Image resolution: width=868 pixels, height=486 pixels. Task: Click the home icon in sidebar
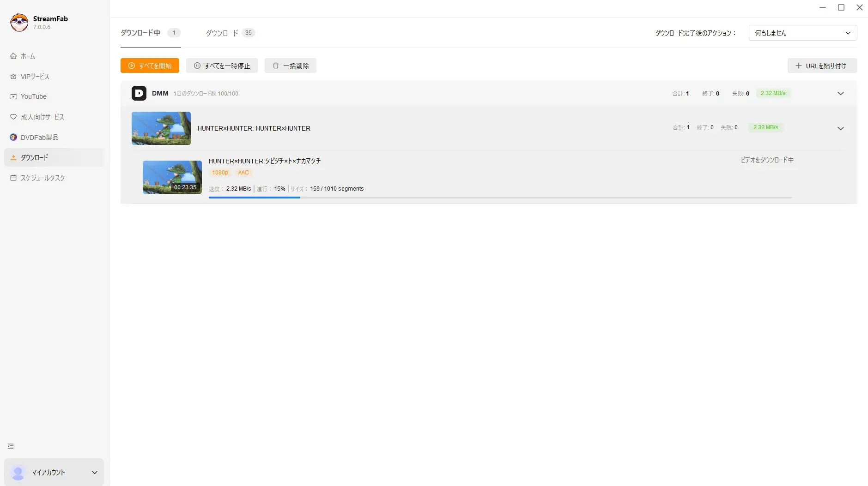[x=13, y=56]
